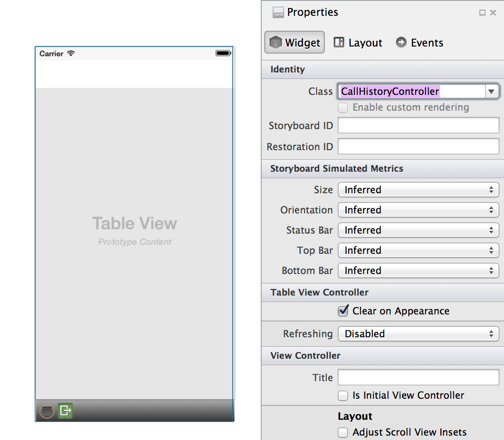504x440 pixels.
Task: Uncheck Clear on Appearance
Action: tap(343, 311)
